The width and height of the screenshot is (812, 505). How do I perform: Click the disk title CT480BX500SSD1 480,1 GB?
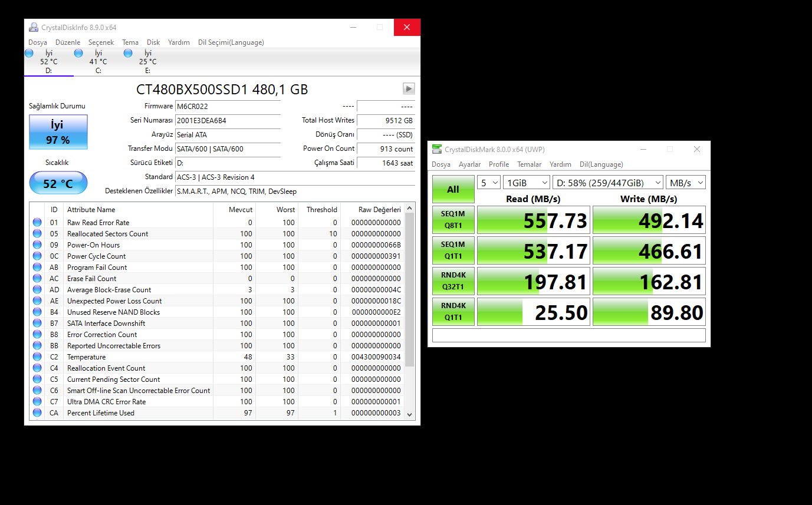coord(222,90)
